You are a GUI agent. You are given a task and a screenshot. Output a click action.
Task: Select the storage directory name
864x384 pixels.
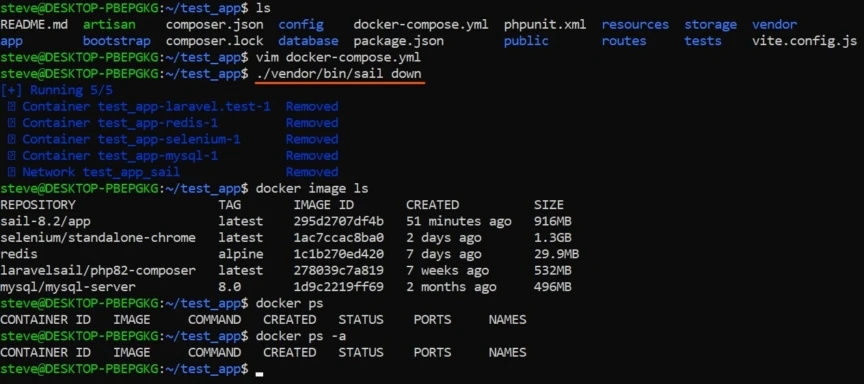tap(710, 25)
